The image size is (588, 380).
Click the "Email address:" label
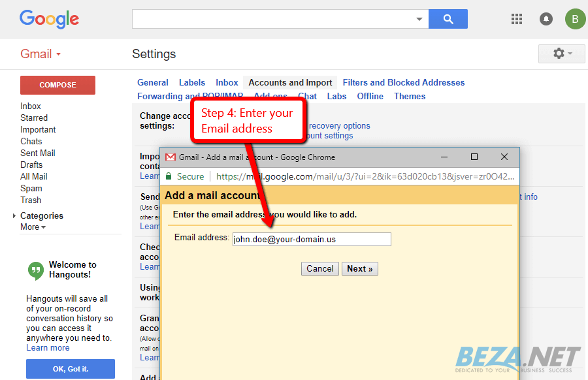click(202, 237)
